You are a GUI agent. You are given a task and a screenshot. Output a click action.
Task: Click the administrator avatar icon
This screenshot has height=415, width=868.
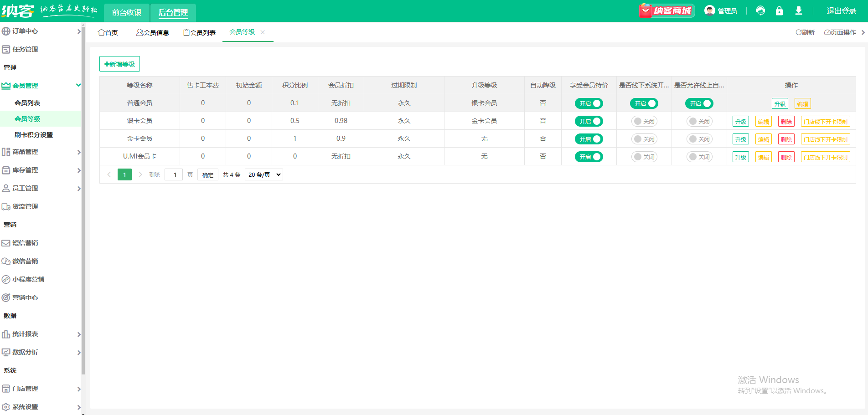(x=709, y=10)
